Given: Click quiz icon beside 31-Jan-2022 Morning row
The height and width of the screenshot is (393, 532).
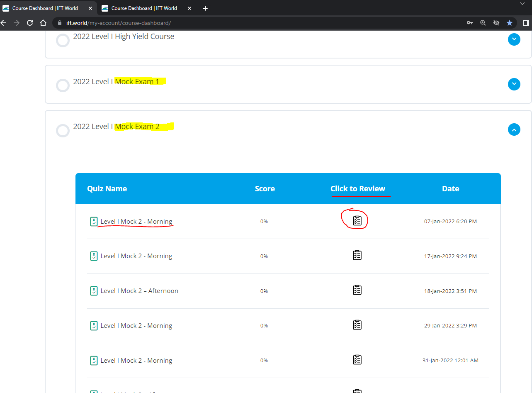Looking at the screenshot, I should [x=94, y=361].
